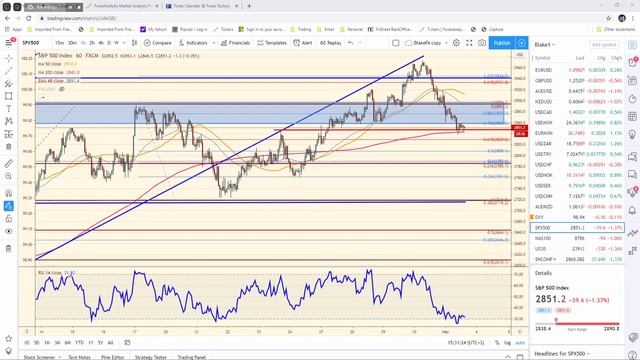This screenshot has height=360, width=640.
Task: Open the candle chart style selector
Action: [134, 43]
